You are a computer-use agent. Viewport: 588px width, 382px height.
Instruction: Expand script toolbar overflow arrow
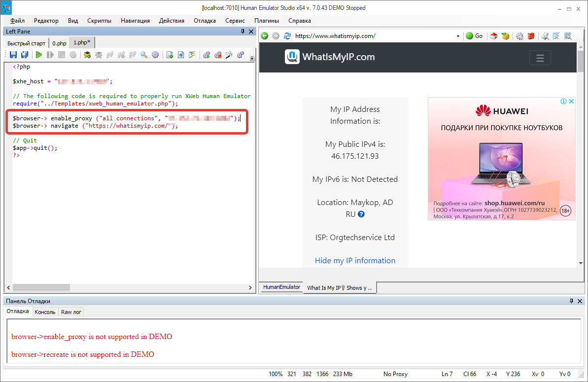coord(252,58)
